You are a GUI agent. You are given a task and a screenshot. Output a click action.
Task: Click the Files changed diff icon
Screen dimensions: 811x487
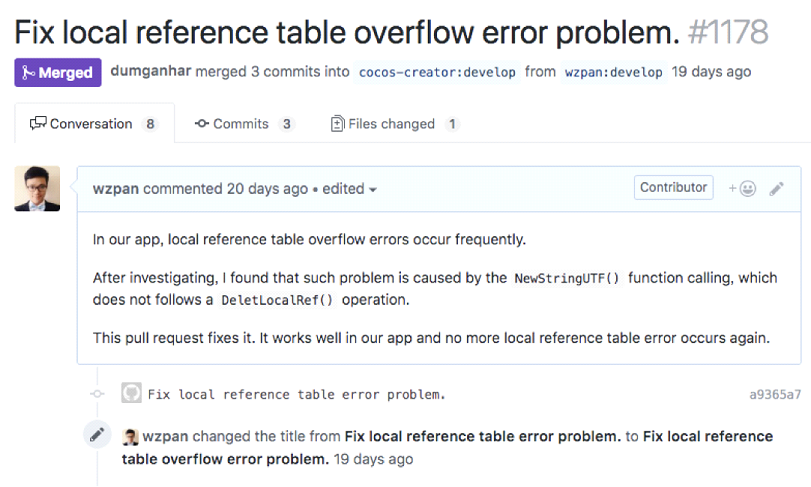(x=338, y=124)
